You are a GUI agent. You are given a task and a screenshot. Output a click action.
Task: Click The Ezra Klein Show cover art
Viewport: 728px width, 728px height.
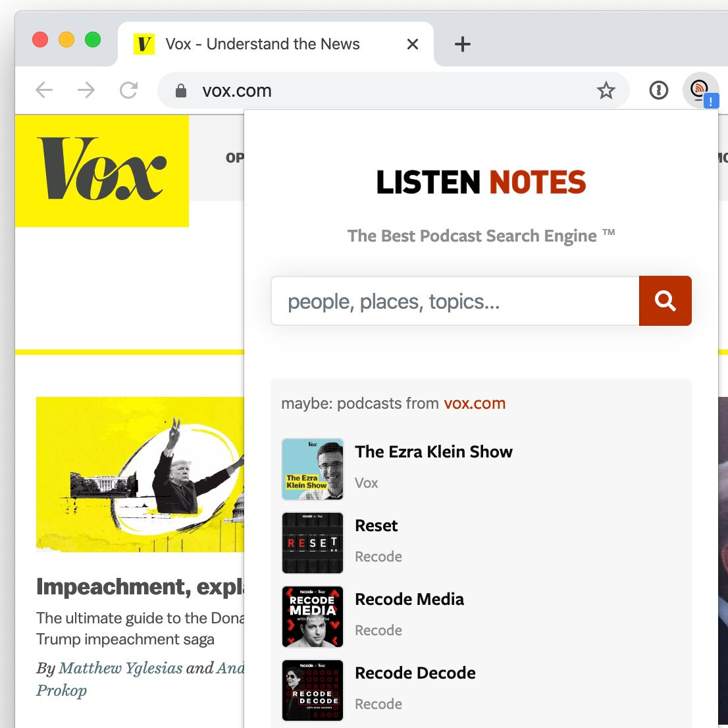coord(313,469)
